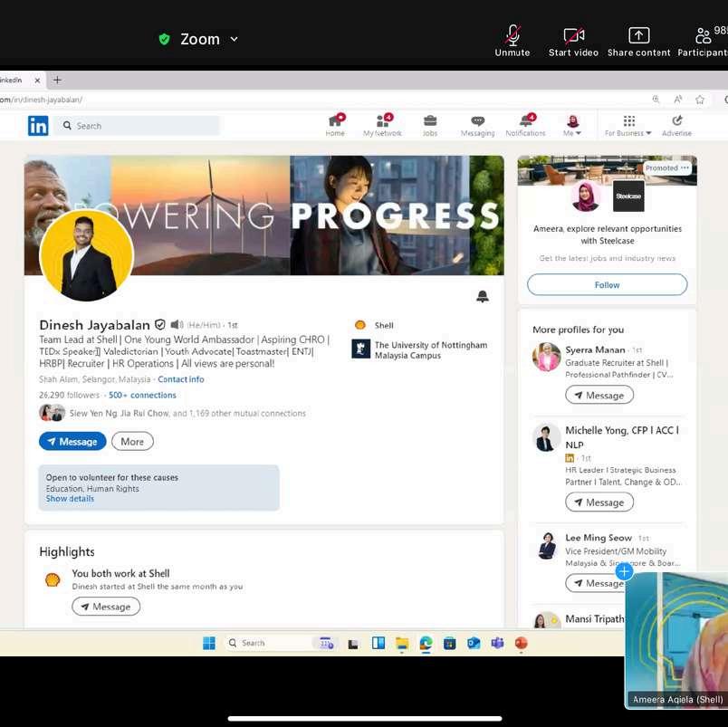The image size is (728, 727).
Task: Click the Shell logo in Highlights
Action: click(53, 579)
